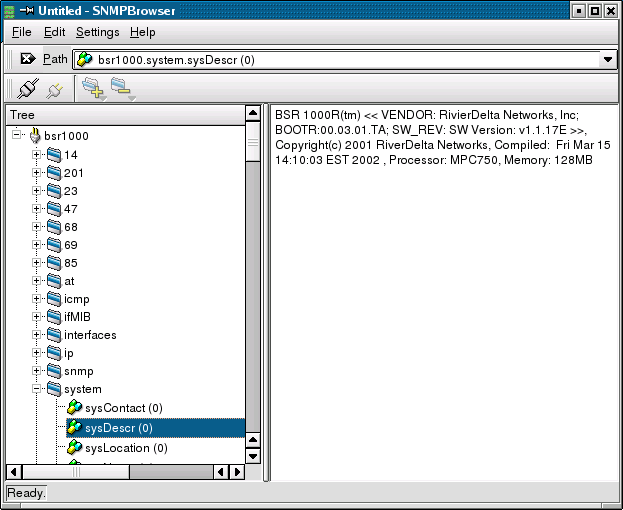The width and height of the screenshot is (623, 510).
Task: Click the folder icon next to ip
Action: pos(54,353)
